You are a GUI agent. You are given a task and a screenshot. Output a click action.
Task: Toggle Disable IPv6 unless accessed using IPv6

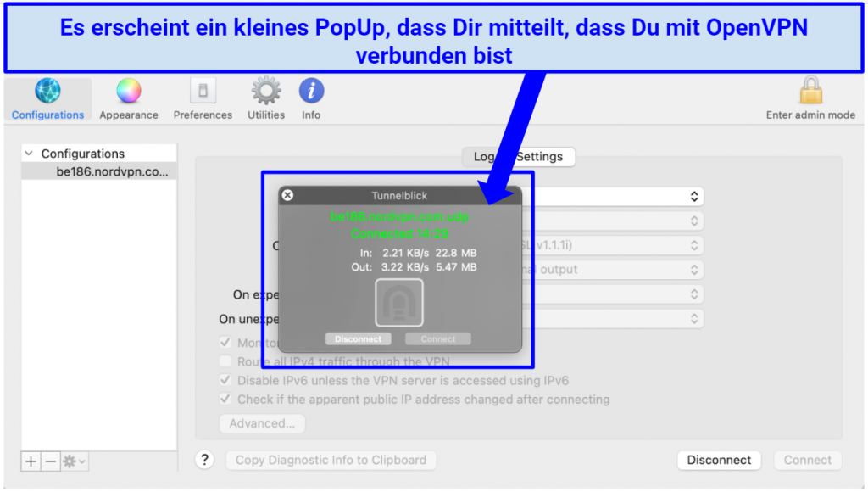coord(225,380)
